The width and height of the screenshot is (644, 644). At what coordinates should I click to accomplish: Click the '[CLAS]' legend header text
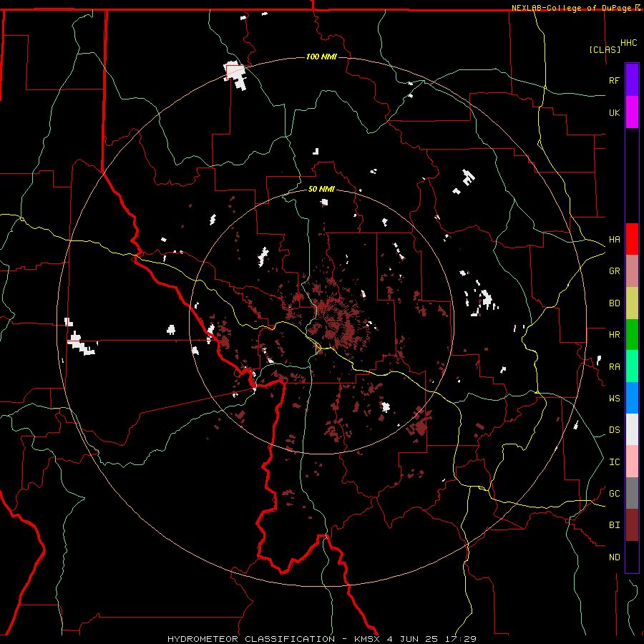(605, 49)
